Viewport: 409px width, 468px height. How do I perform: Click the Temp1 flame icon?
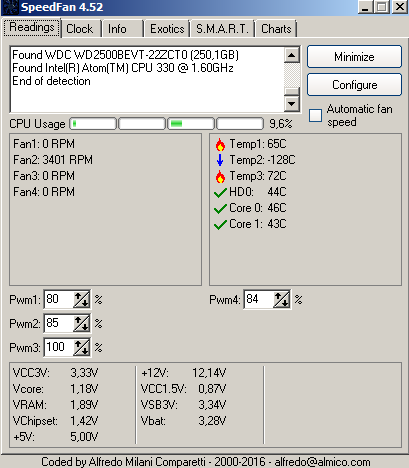pos(220,144)
